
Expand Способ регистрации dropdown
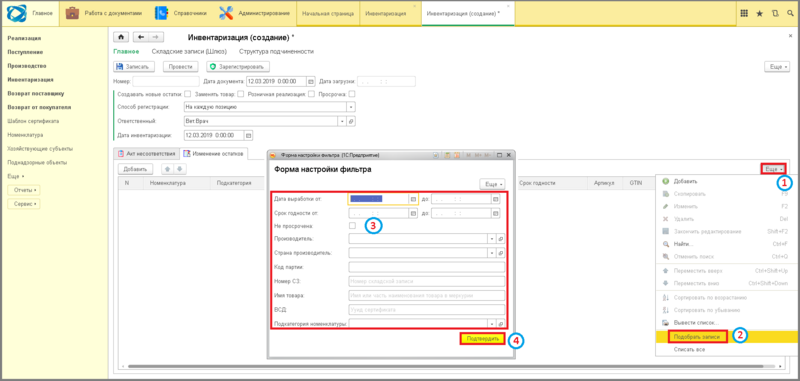pyautogui.click(x=351, y=107)
